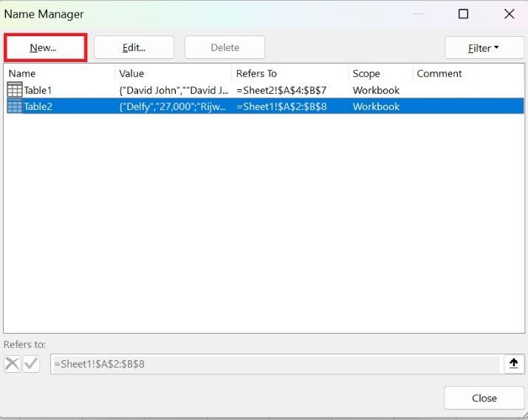The image size is (528, 420).
Task: Click reference =Sheet2!$A$4:$B$7
Action: [x=281, y=90]
